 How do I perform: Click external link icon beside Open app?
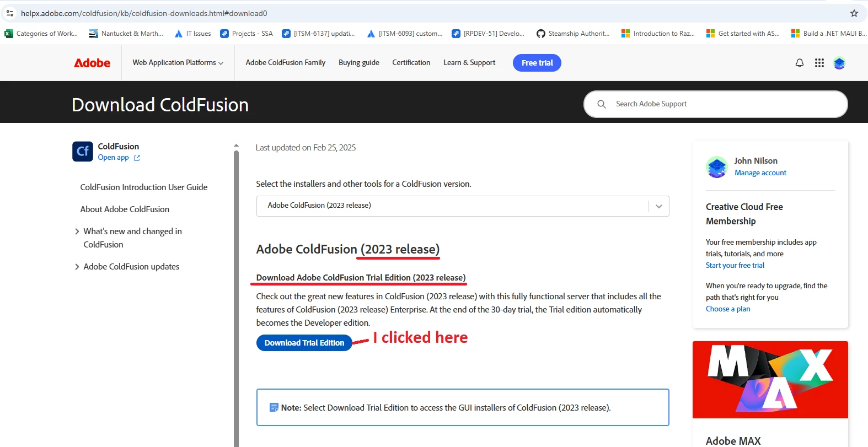[x=137, y=158]
